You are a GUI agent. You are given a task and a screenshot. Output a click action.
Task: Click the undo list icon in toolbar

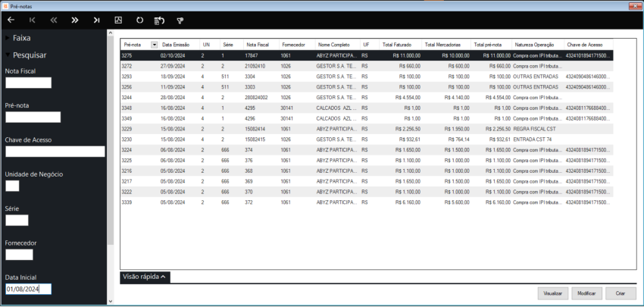(x=159, y=20)
